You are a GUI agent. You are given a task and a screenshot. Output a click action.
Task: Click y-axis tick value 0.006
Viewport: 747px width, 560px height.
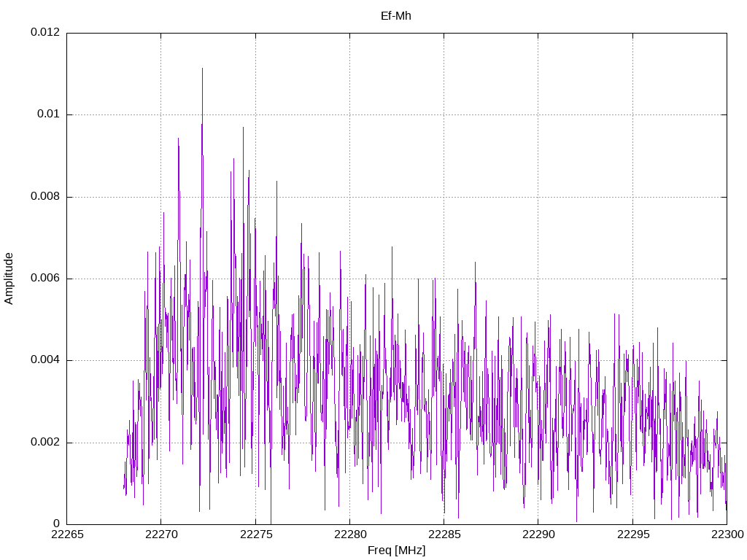pos(46,279)
